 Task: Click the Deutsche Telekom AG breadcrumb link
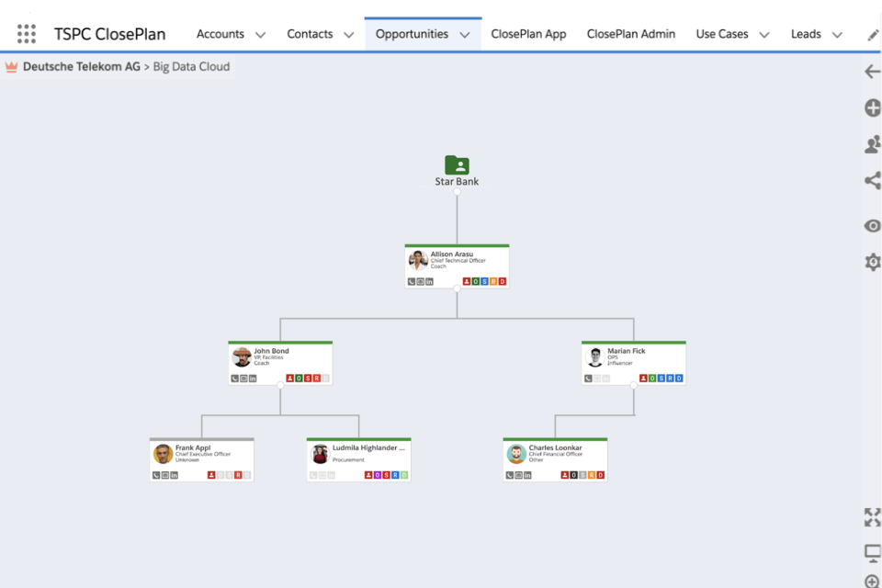(81, 66)
